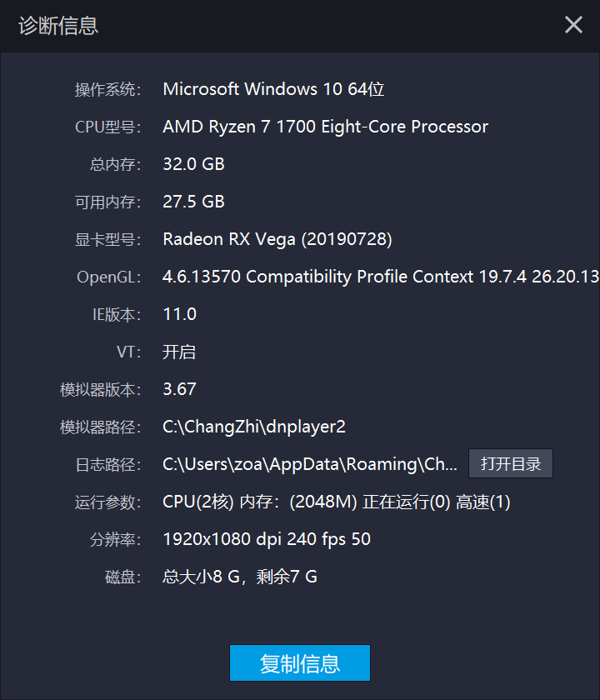The image size is (600, 700).
Task: Click the emulator path C:\ChangZhi\dnplayer2
Action: click(x=254, y=427)
